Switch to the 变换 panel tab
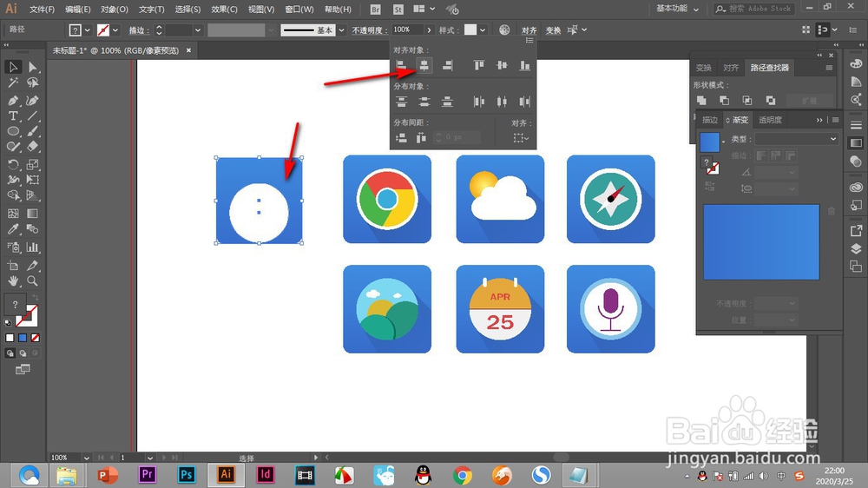Viewport: 868px width, 488px height. tap(704, 68)
